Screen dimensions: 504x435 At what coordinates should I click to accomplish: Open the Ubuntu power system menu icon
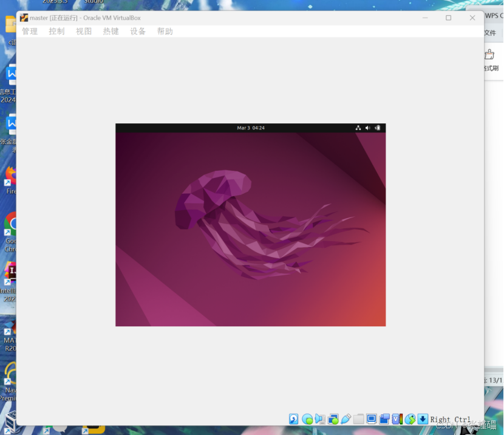point(378,128)
